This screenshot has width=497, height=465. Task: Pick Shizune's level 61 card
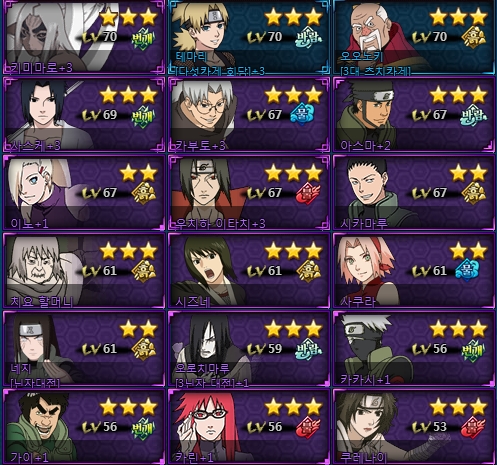[x=249, y=271]
